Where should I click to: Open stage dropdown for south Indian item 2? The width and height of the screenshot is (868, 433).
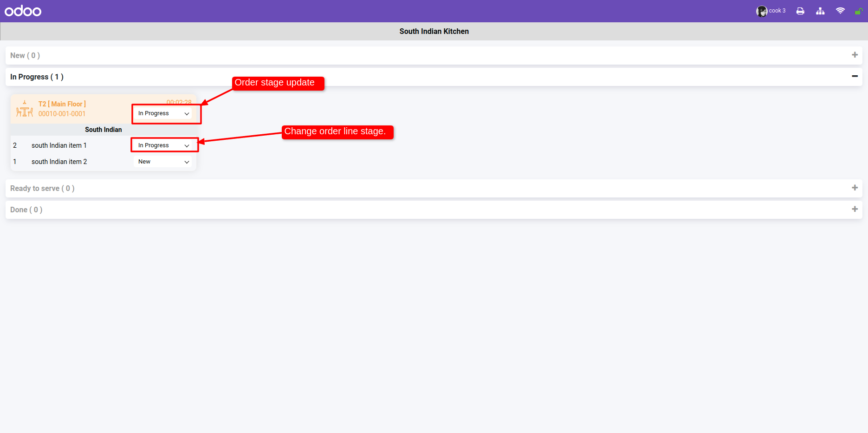click(163, 162)
